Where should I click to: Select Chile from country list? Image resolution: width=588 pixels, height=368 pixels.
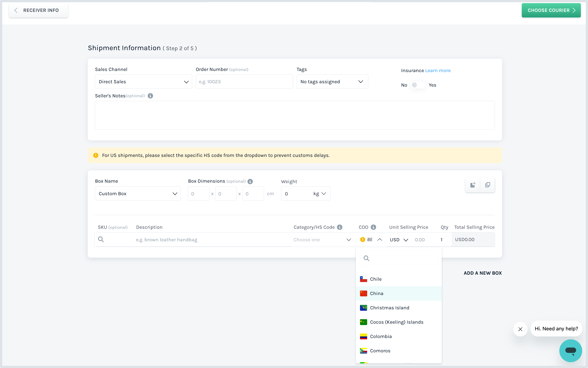(x=398, y=279)
